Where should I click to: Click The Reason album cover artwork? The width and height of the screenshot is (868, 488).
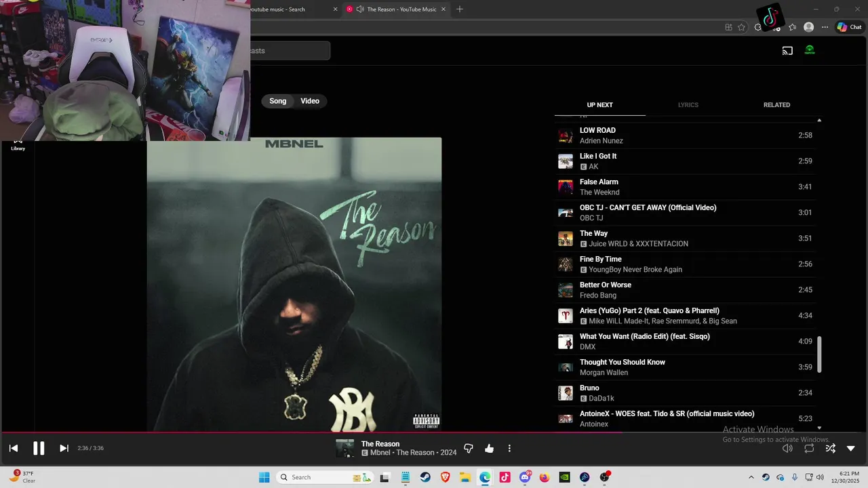(294, 285)
